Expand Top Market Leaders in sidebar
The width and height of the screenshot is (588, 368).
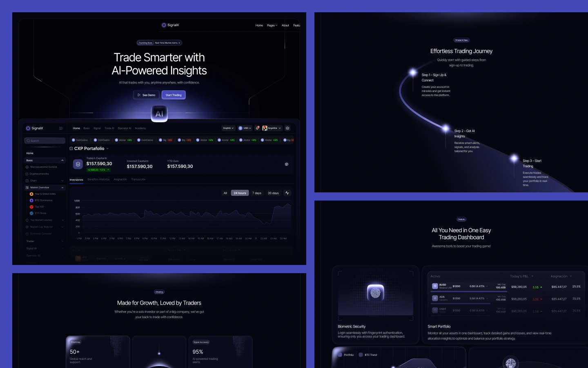62,220
